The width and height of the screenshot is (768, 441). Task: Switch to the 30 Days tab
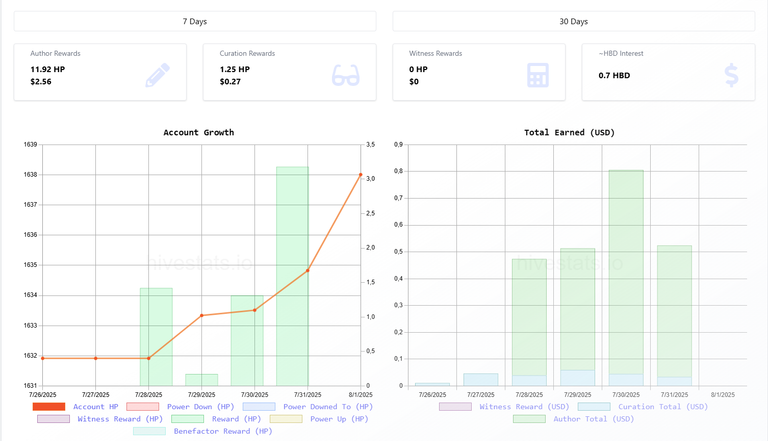coord(574,22)
